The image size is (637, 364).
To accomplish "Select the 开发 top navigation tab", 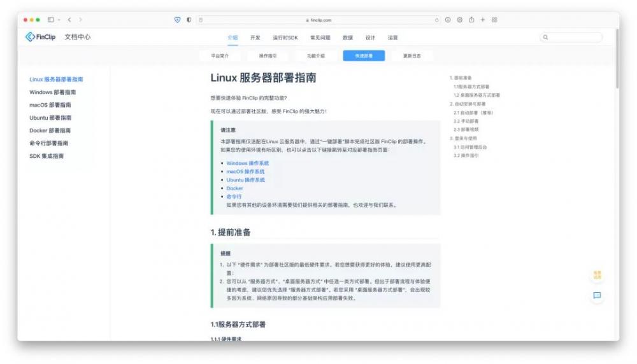I will click(x=255, y=38).
